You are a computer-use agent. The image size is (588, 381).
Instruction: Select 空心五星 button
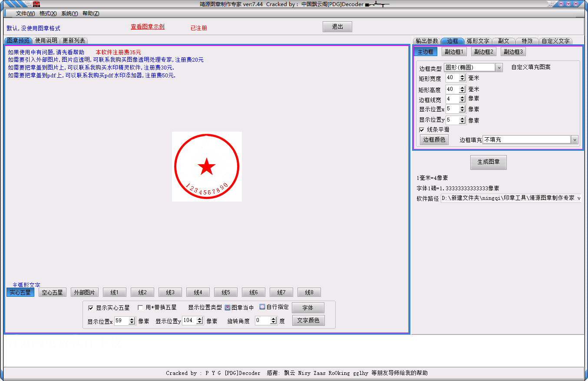[53, 292]
